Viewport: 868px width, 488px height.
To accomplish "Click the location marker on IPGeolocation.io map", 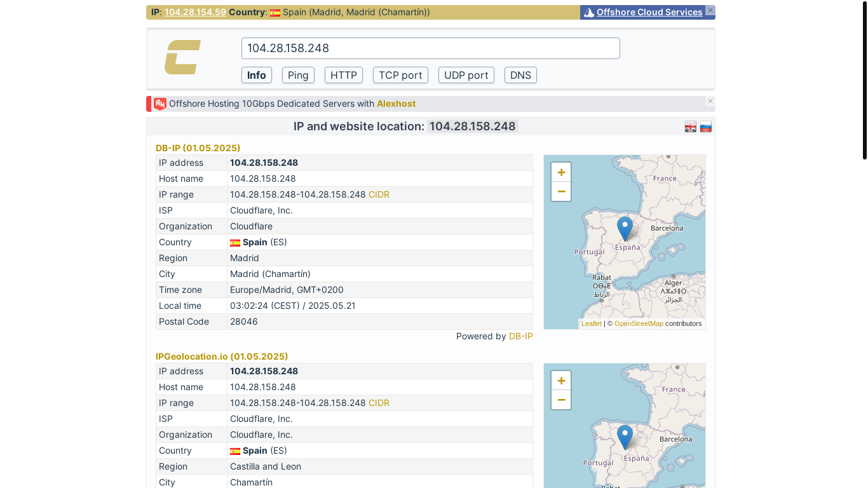I will point(625,437).
